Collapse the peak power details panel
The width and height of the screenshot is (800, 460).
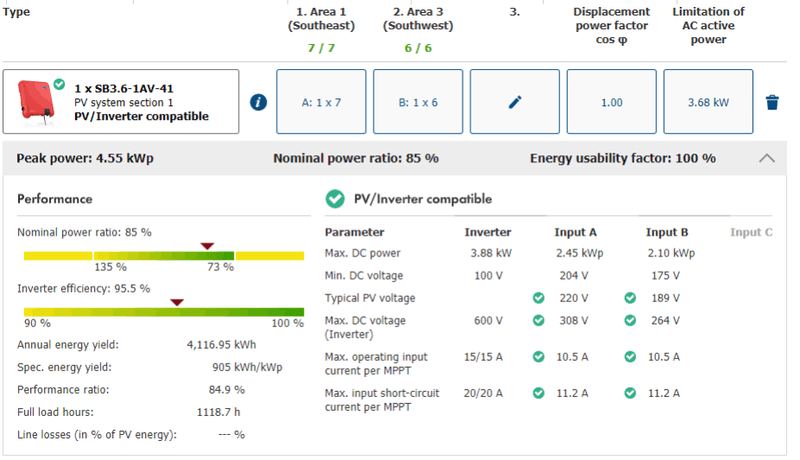point(767,158)
